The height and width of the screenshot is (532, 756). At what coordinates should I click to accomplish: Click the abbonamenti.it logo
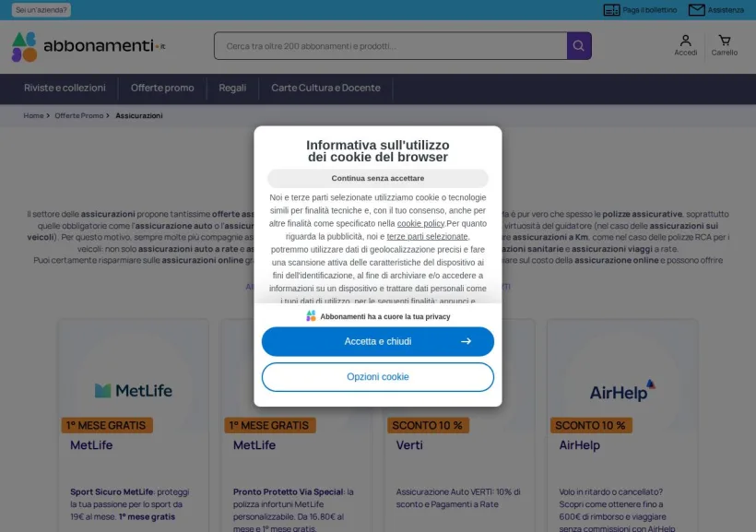(x=89, y=47)
